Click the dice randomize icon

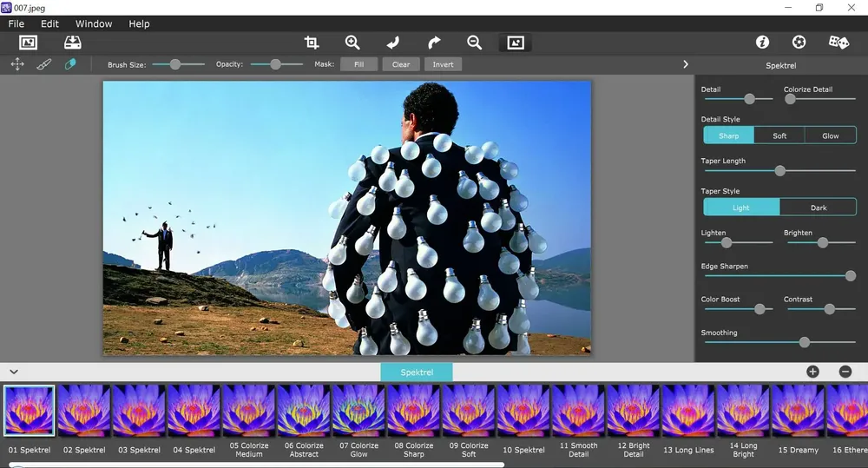click(x=838, y=42)
